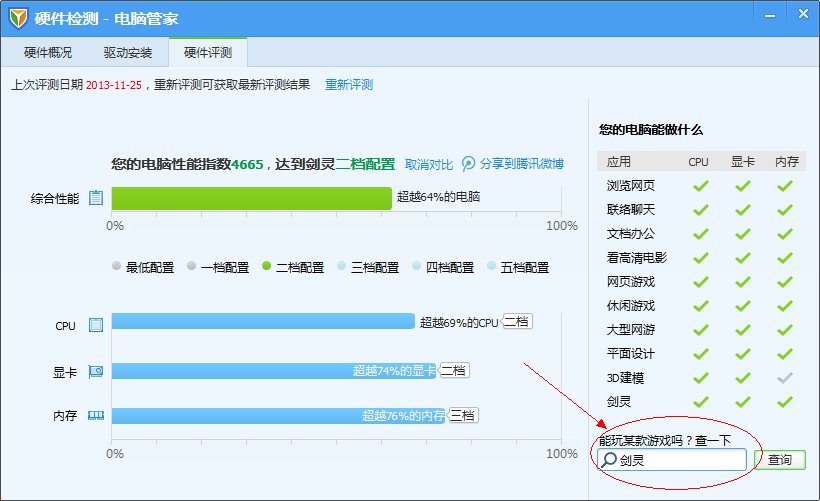Click the green 综合性能 progress bar

point(252,198)
